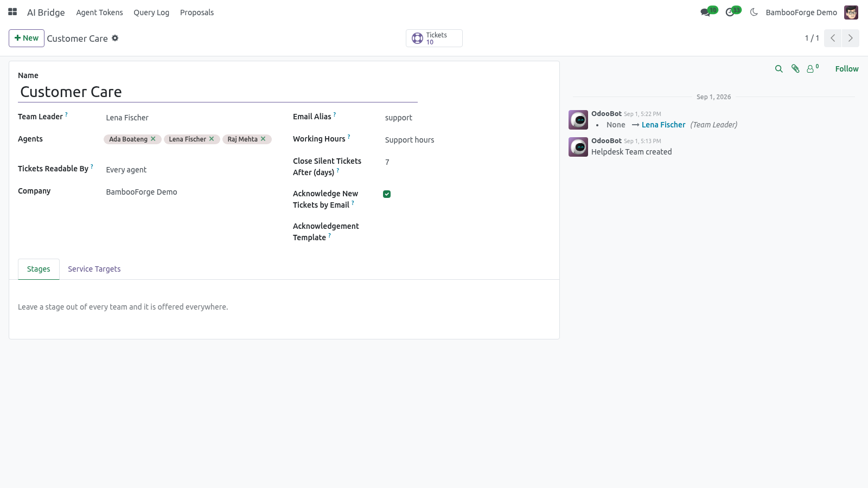Open the Agent Tokens menu
868x488 pixels.
point(99,12)
